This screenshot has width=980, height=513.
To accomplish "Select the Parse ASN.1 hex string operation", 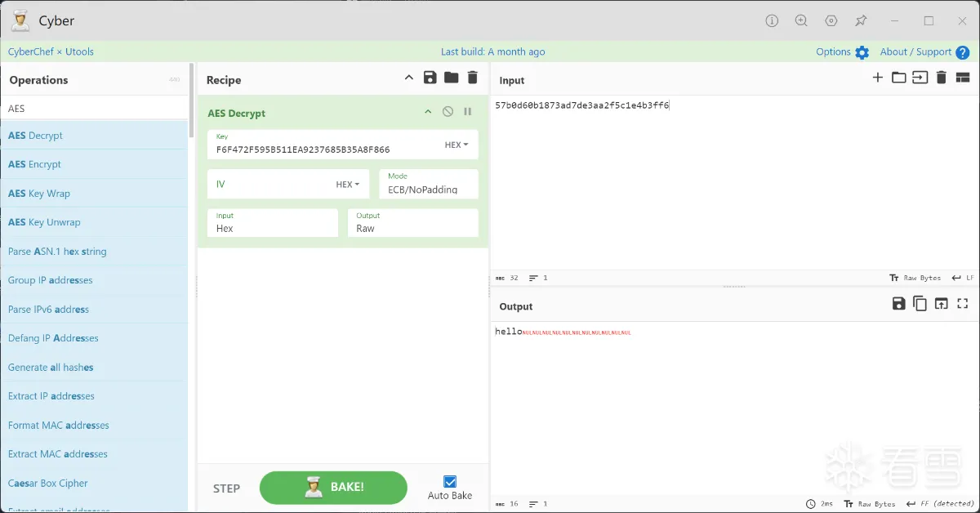I will pyautogui.click(x=94, y=252).
